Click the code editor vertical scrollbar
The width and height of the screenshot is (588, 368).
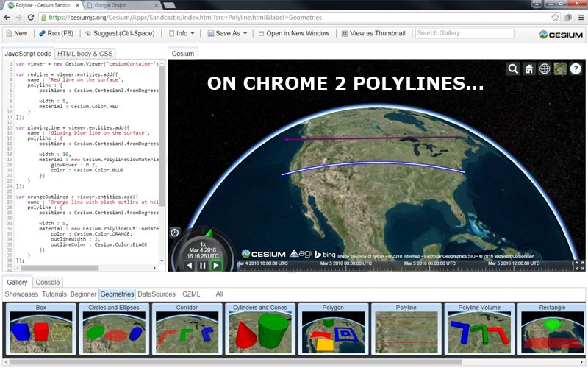(x=162, y=136)
